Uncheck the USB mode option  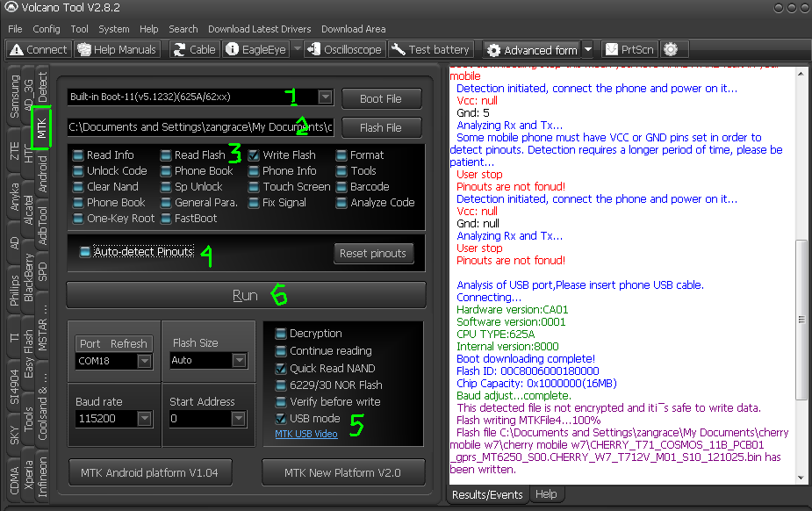(x=281, y=419)
